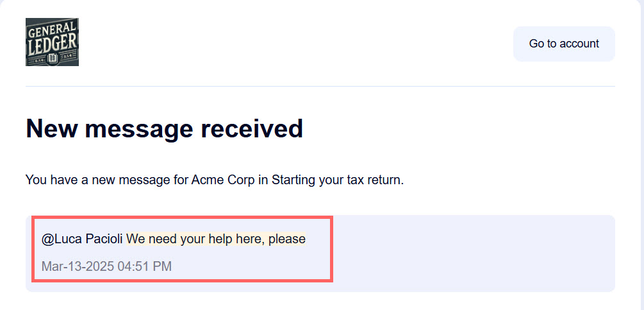644x310 pixels.
Task: Click the empty right side of the message card
Action: [x=474, y=253]
